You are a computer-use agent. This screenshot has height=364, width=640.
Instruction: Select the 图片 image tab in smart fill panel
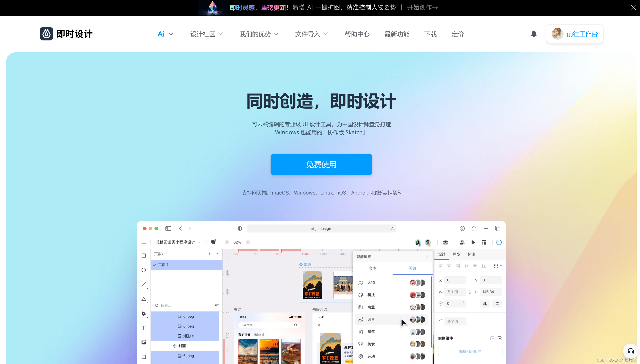(412, 268)
